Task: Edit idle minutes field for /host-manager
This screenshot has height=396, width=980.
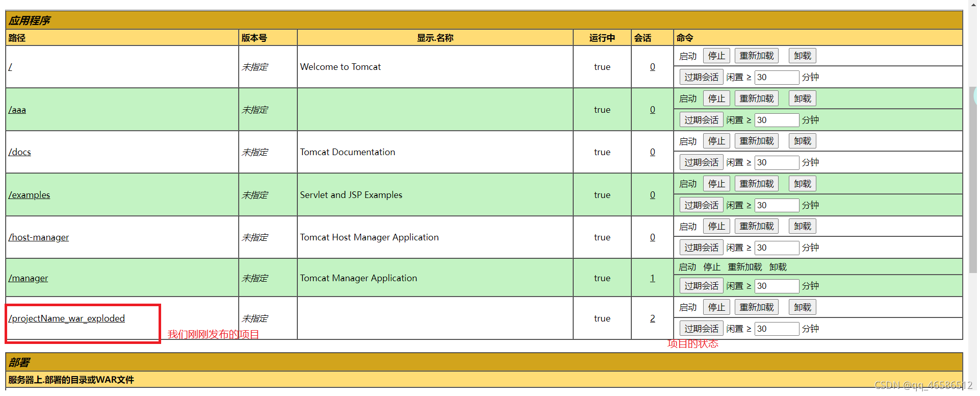Action: click(777, 247)
